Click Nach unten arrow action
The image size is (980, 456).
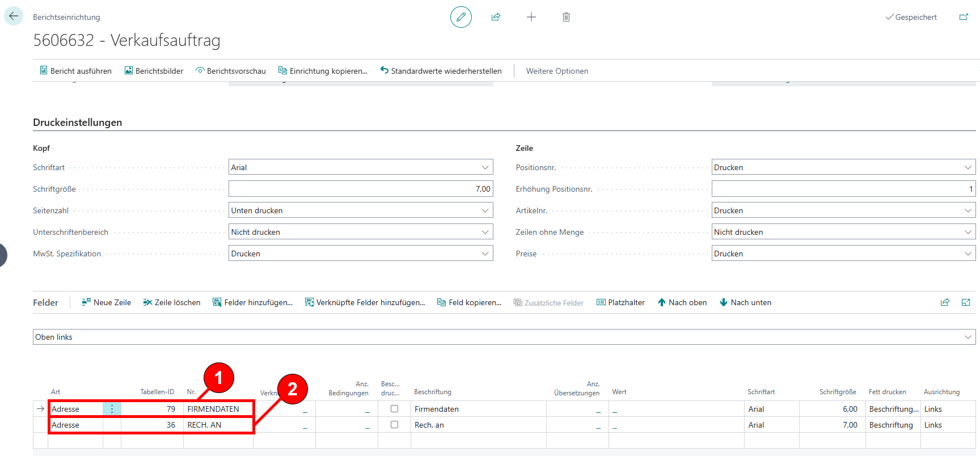point(745,302)
